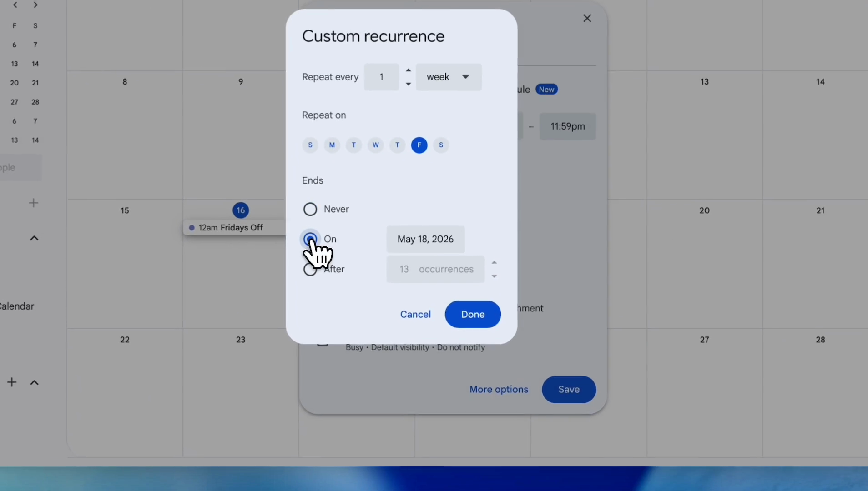This screenshot has width=868, height=491.
Task: Select the Never ends radio button
Action: [x=310, y=209]
